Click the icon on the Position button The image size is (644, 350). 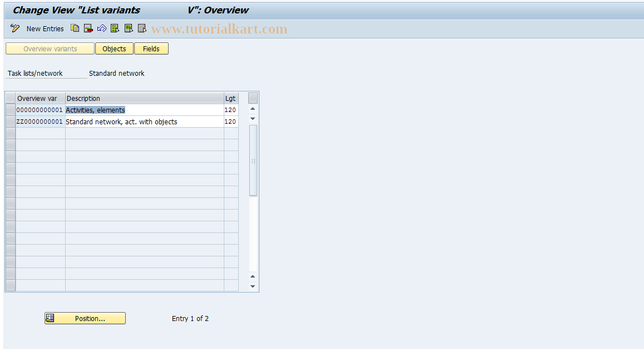pyautogui.click(x=49, y=318)
